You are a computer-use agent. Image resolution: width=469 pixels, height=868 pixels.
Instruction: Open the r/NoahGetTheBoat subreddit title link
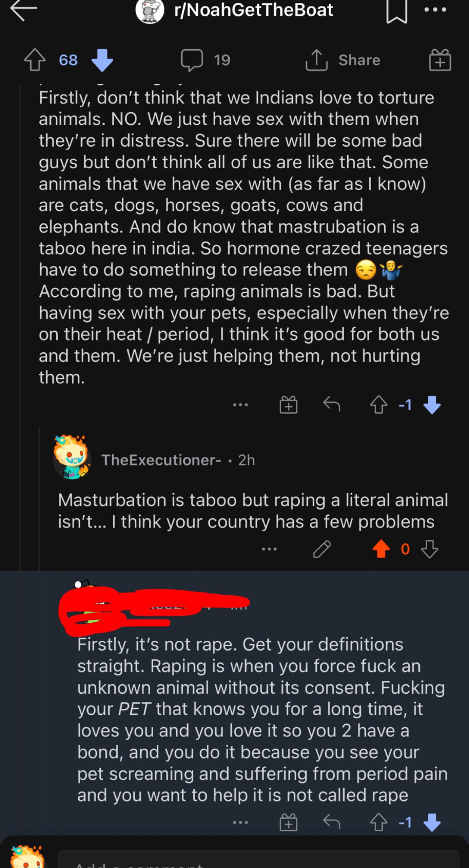(254, 10)
